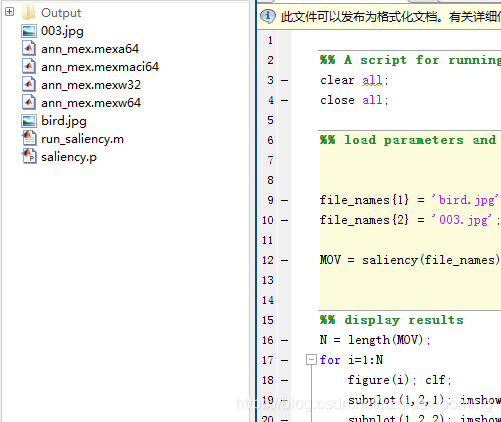Click the saliency.p P-file icon
This screenshot has width=501, height=422.
[29, 156]
